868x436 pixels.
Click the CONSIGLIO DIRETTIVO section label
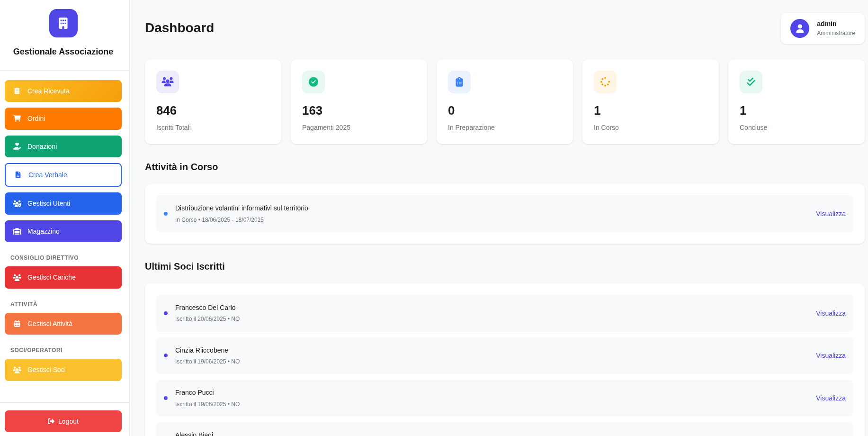point(45,258)
